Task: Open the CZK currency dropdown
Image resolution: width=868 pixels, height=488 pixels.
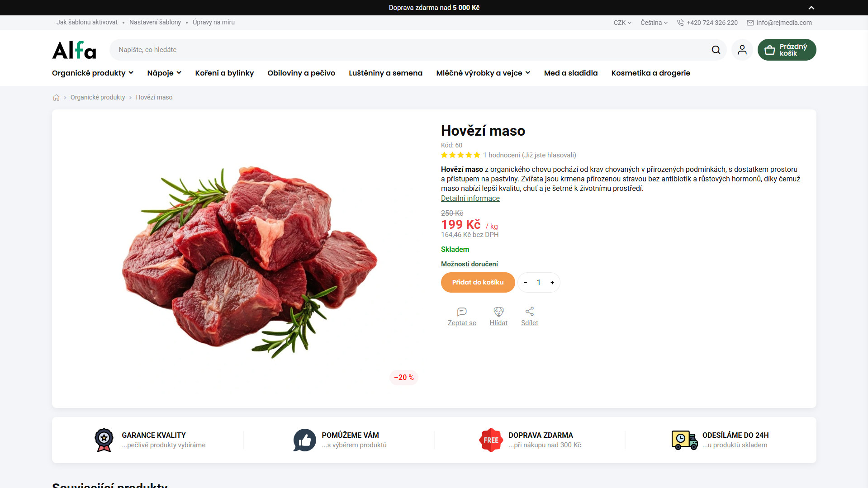Action: click(622, 23)
